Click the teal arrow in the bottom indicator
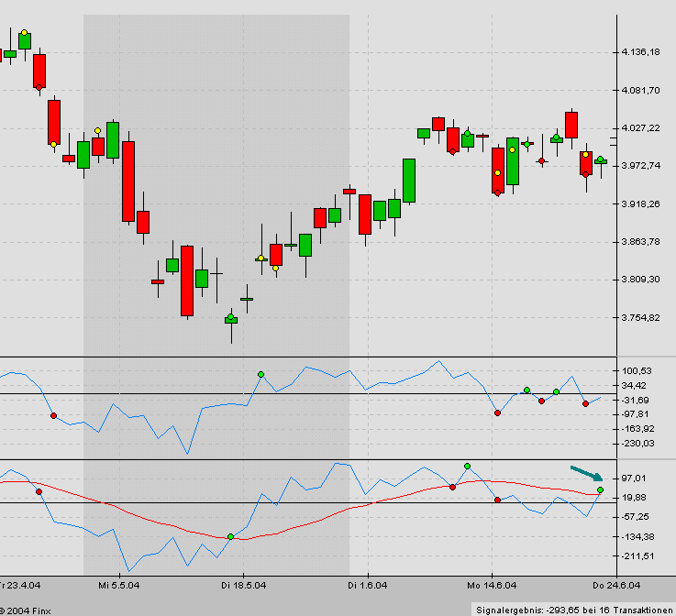Screen dimensions: 676x616 [x=587, y=473]
